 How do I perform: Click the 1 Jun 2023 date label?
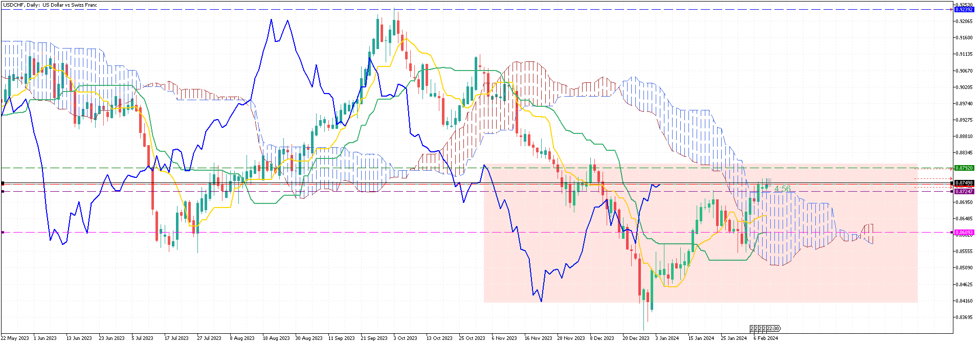46,338
